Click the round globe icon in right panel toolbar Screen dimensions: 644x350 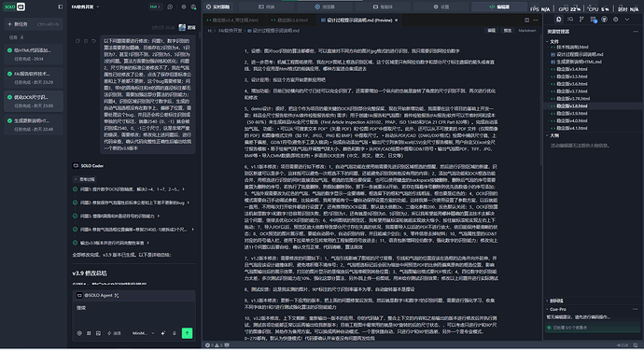click(604, 20)
